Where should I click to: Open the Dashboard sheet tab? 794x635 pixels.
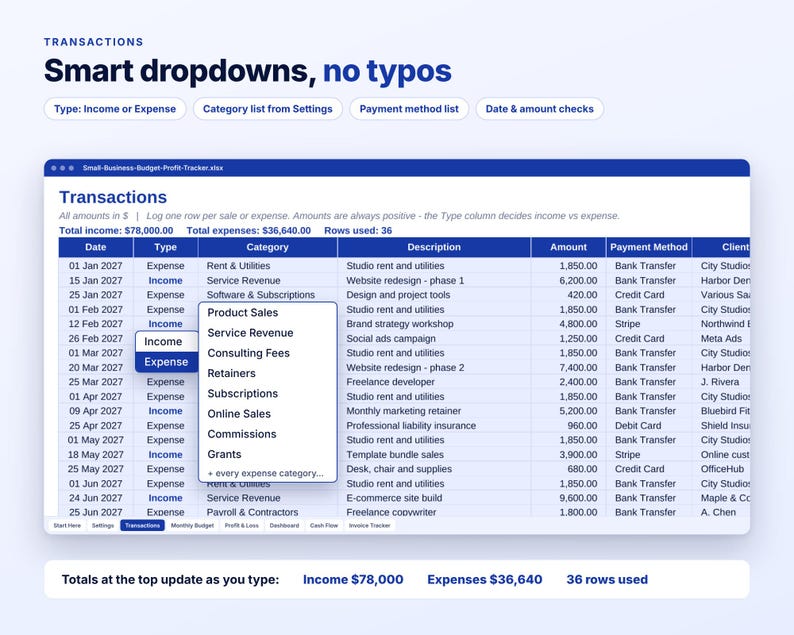coord(284,526)
